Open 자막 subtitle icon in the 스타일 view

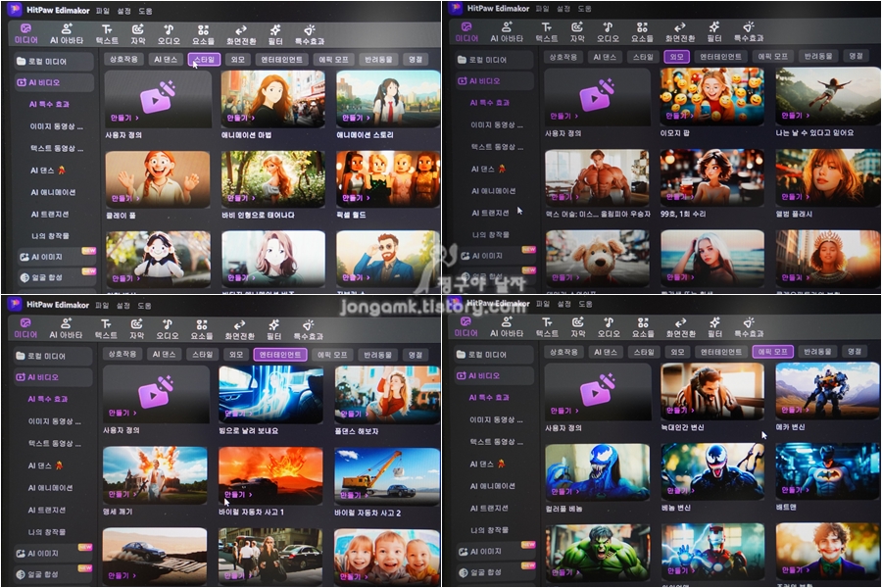tap(138, 33)
